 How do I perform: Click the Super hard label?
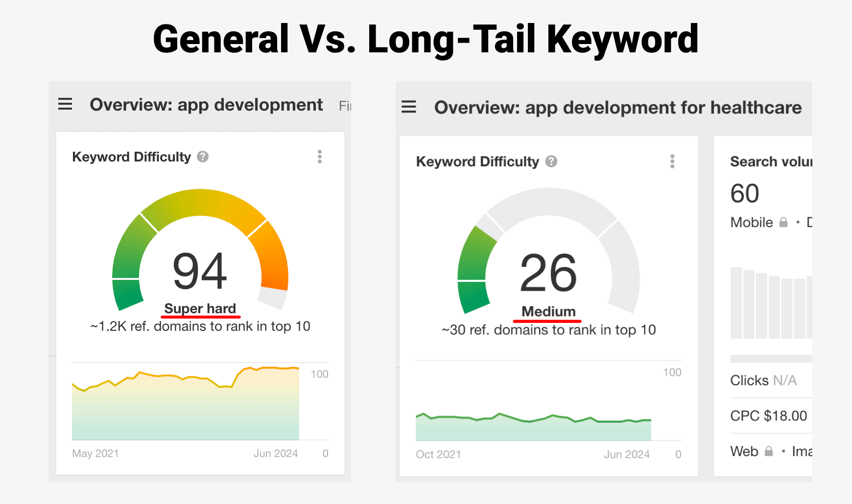(x=200, y=308)
